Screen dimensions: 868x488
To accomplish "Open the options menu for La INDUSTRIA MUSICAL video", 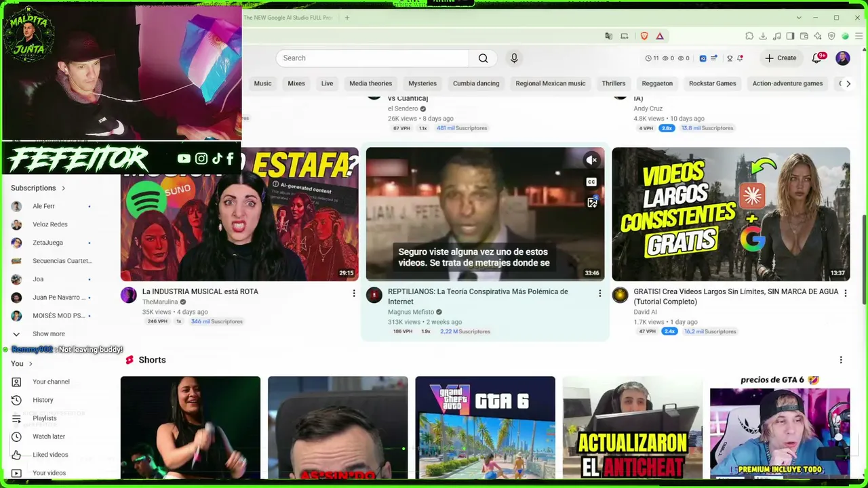I will pos(353,293).
